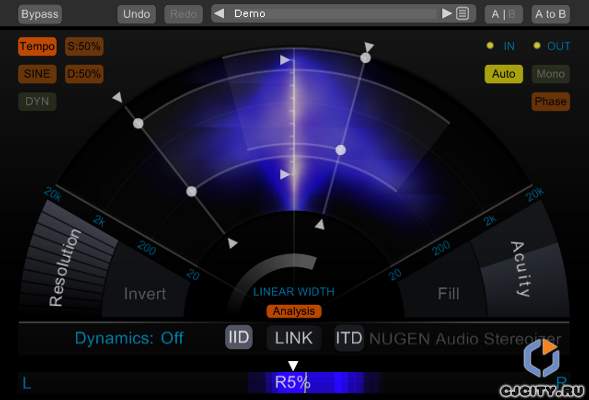The height and width of the screenshot is (400, 589).
Task: Click triangle at top of right line
Action: [369, 47]
